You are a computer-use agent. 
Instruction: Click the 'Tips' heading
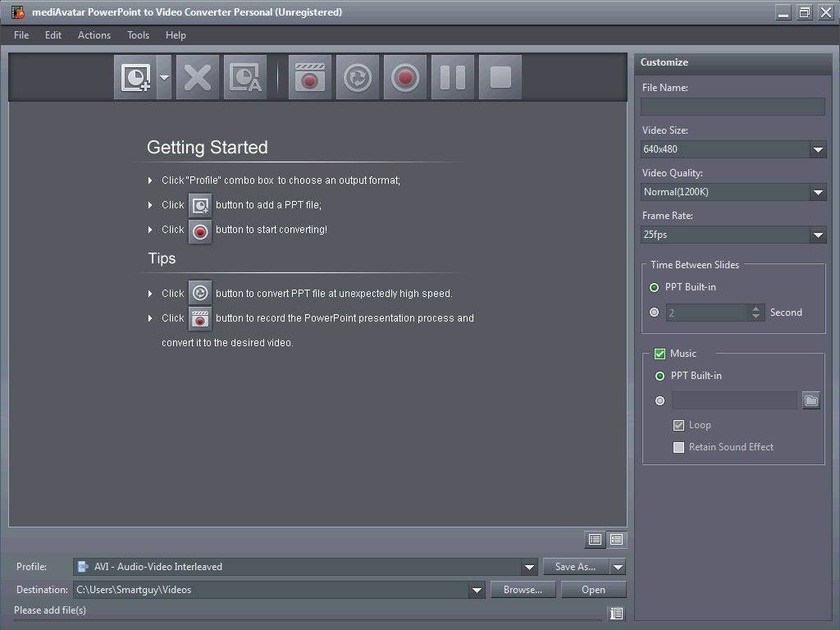point(162,258)
